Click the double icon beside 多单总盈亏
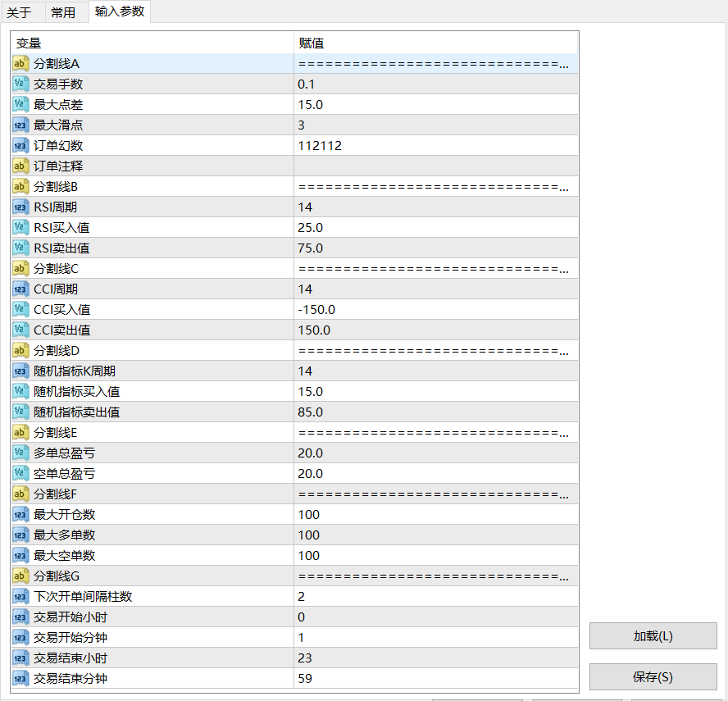This screenshot has width=728, height=701. click(x=21, y=453)
